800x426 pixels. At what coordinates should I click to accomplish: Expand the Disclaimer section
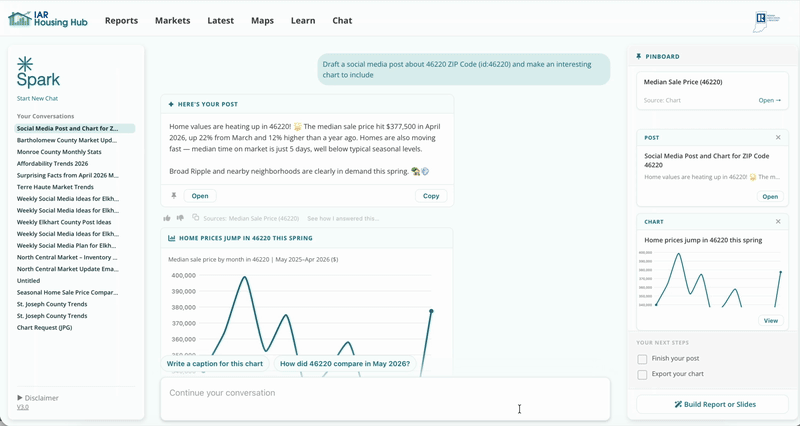pyautogui.click(x=38, y=398)
